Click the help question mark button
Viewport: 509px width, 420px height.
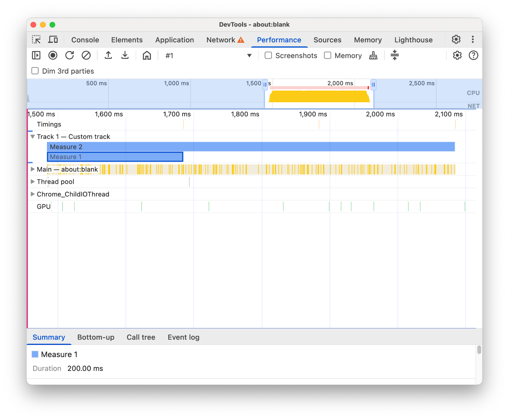[x=473, y=55]
